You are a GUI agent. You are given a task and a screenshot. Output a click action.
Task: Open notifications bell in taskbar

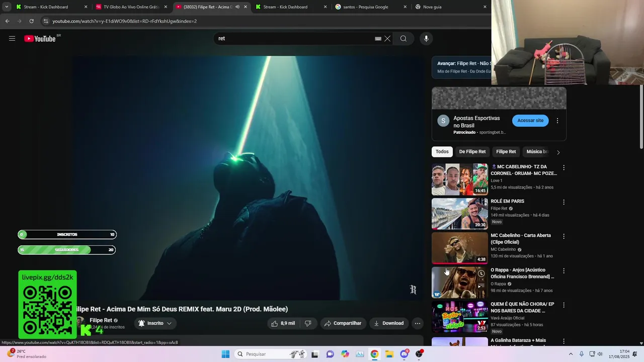tap(634, 354)
